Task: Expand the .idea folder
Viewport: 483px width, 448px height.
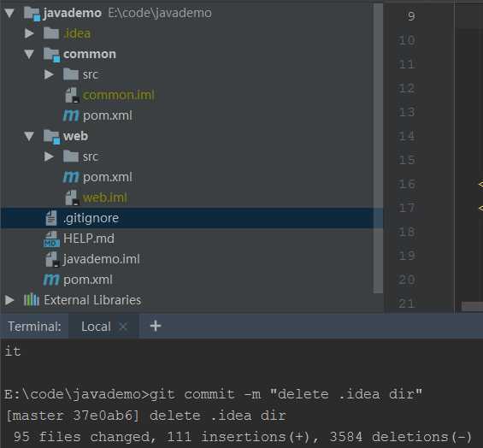Action: click(x=29, y=33)
